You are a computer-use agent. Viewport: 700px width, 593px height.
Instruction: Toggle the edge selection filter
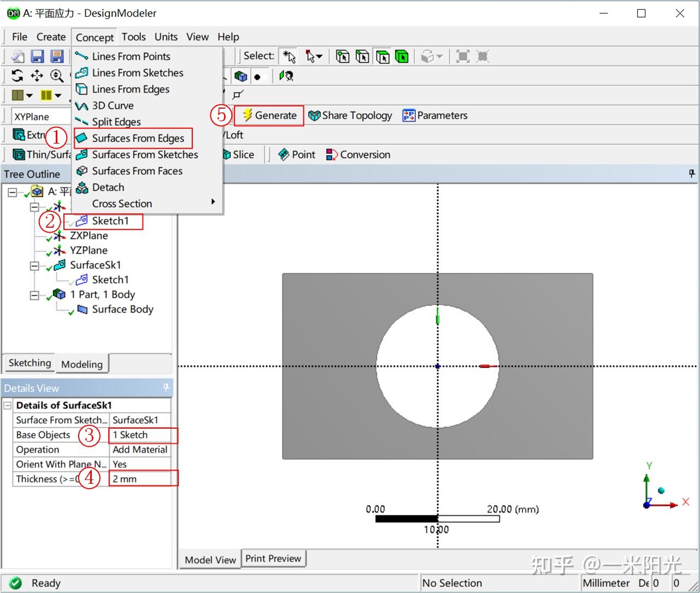click(362, 56)
